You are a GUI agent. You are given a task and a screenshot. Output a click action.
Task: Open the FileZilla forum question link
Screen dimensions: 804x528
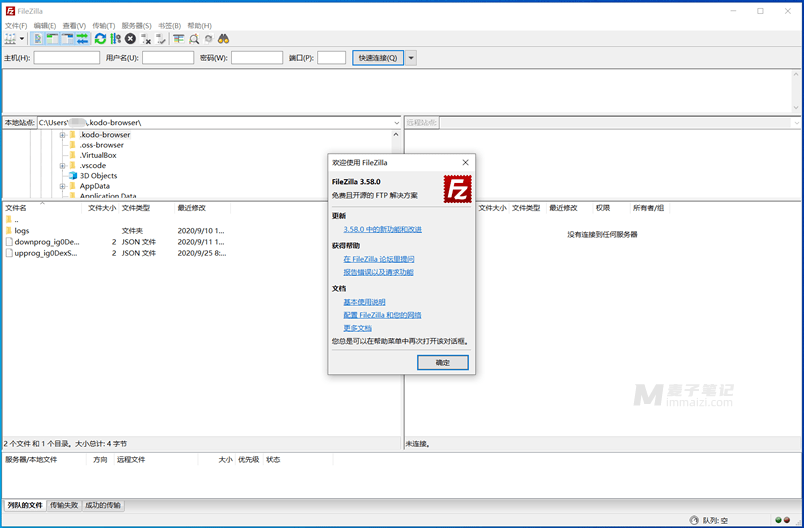pyautogui.click(x=379, y=259)
